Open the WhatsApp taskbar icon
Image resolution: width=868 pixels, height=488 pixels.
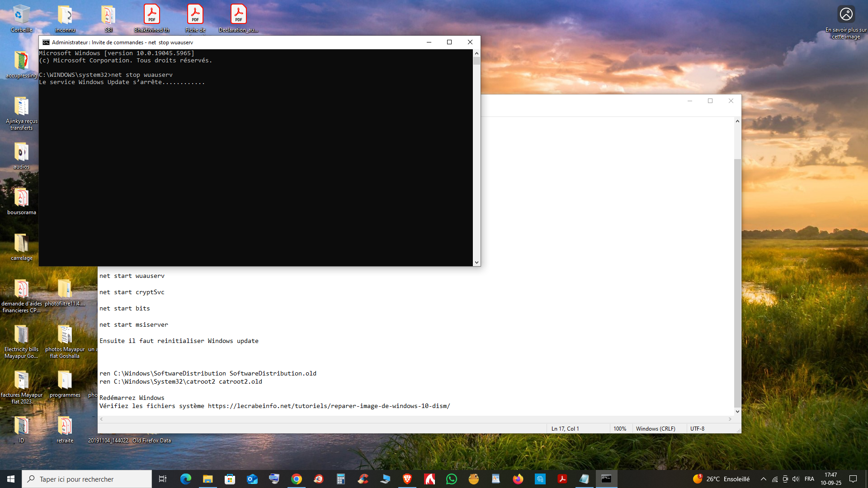[x=452, y=479]
